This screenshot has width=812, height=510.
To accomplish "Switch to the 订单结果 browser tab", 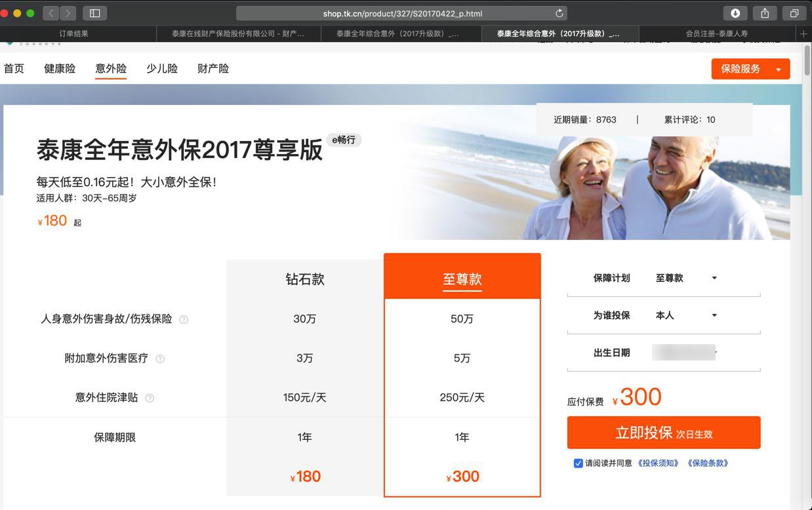I will [x=73, y=33].
